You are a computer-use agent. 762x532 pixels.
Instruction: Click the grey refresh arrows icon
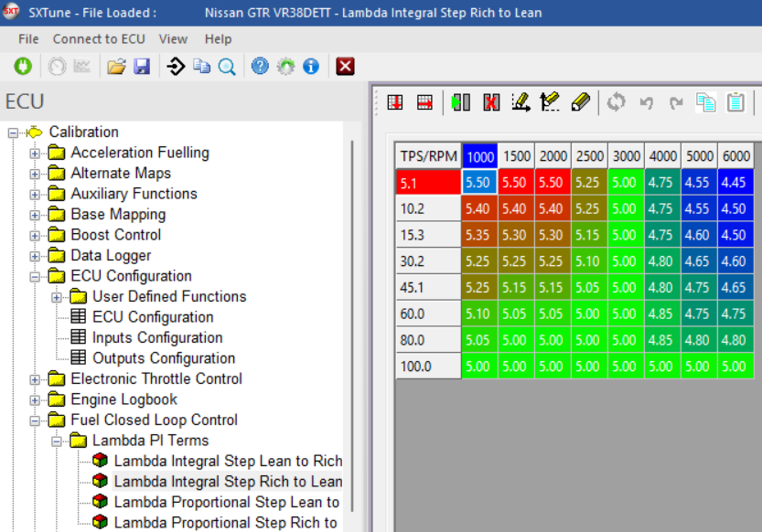(617, 102)
